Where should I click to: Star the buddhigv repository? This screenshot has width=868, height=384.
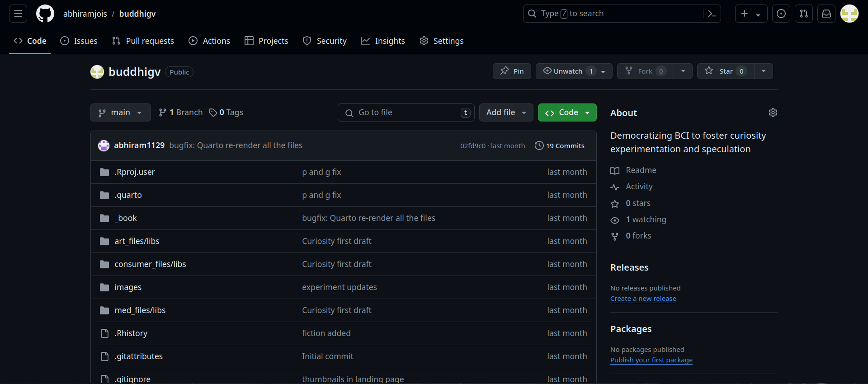tap(726, 71)
